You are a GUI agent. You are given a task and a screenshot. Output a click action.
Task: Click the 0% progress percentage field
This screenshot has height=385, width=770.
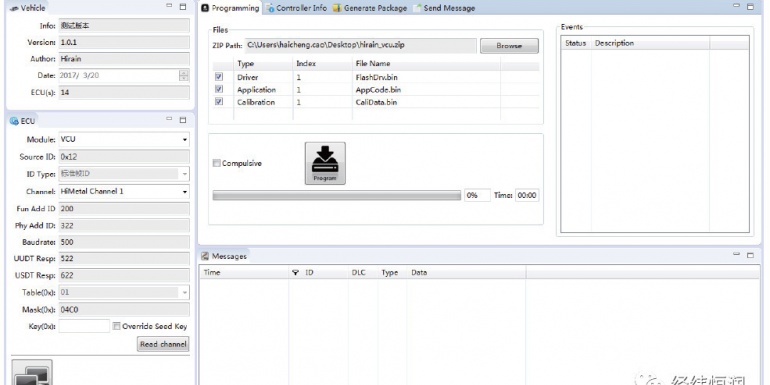[x=477, y=195]
